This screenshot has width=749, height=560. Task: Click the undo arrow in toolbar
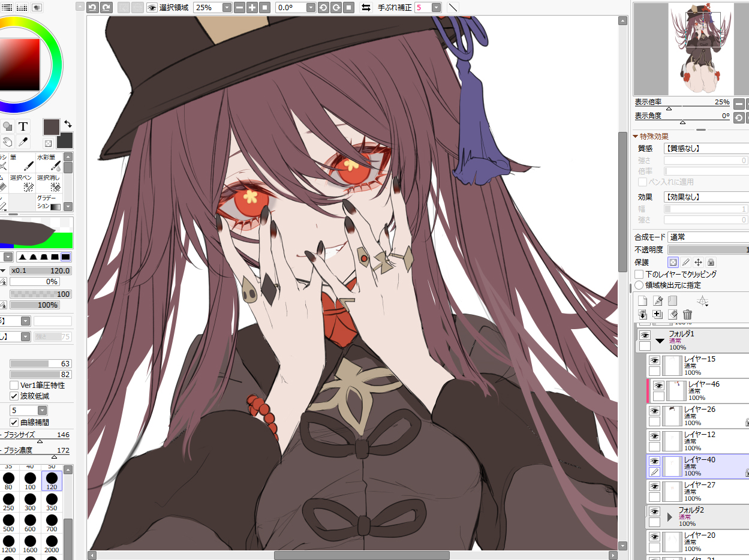click(92, 8)
